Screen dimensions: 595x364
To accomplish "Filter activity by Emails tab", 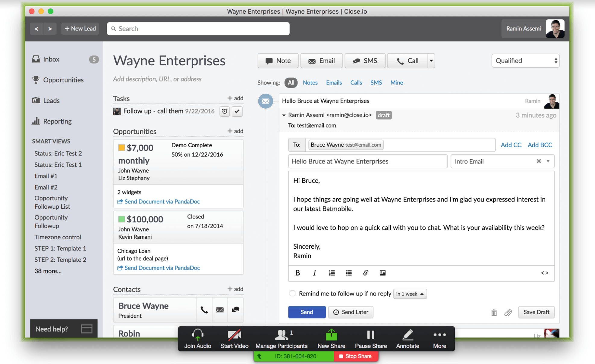I will coord(334,82).
